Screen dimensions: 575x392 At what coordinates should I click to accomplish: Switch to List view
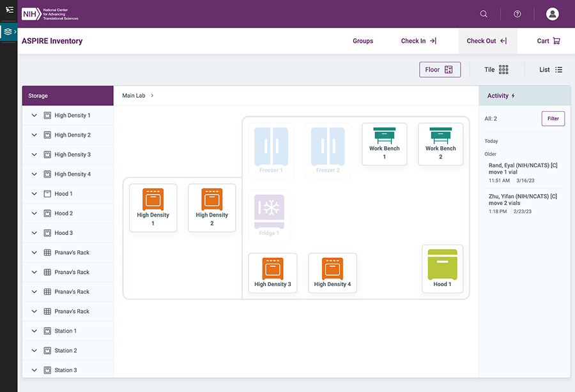point(550,70)
